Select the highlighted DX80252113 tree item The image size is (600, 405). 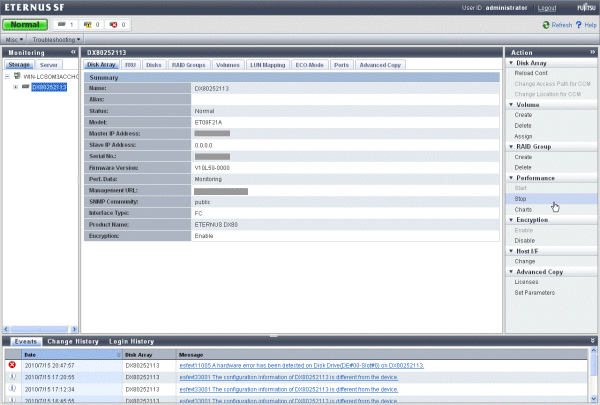49,87
